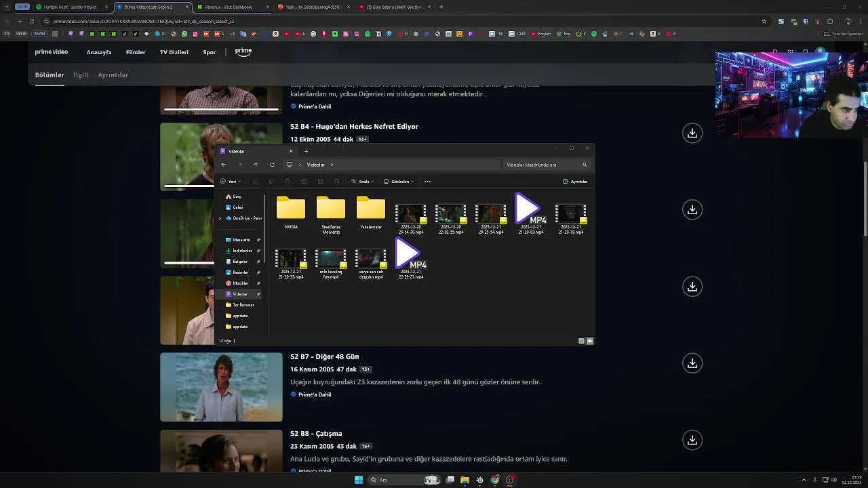Select Masaüstü in Explorer sidebar
The height and width of the screenshot is (488, 868).
pos(241,240)
